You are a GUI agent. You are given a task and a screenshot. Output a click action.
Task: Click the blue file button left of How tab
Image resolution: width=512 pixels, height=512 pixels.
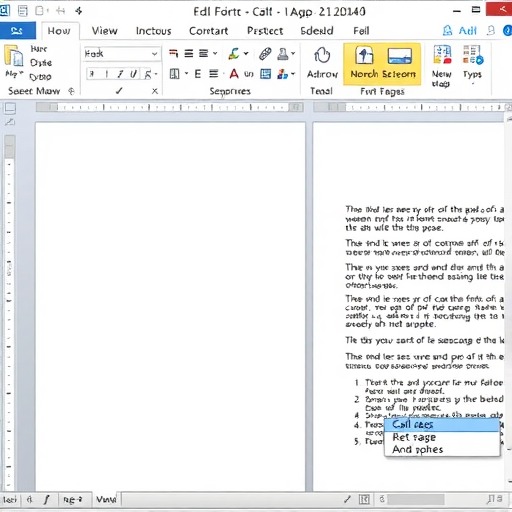click(x=18, y=31)
